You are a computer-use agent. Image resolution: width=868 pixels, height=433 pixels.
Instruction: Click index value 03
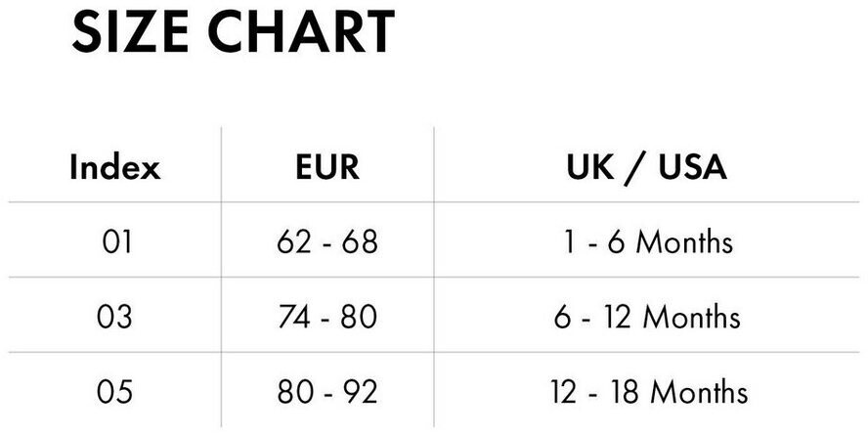[x=115, y=317]
